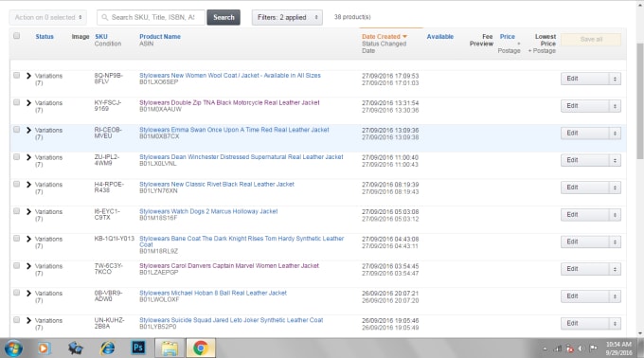Switch to Chrome in taskbar
Screen dimensions: 644x358
[201, 349]
